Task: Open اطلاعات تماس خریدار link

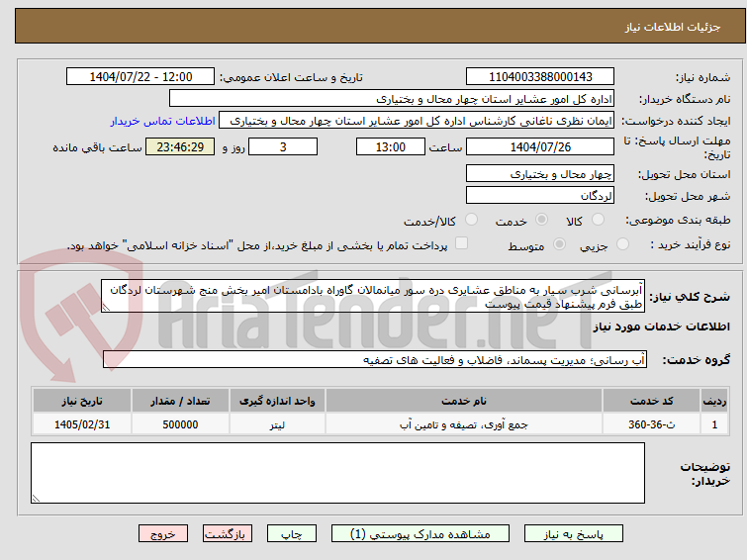Action: (x=163, y=121)
